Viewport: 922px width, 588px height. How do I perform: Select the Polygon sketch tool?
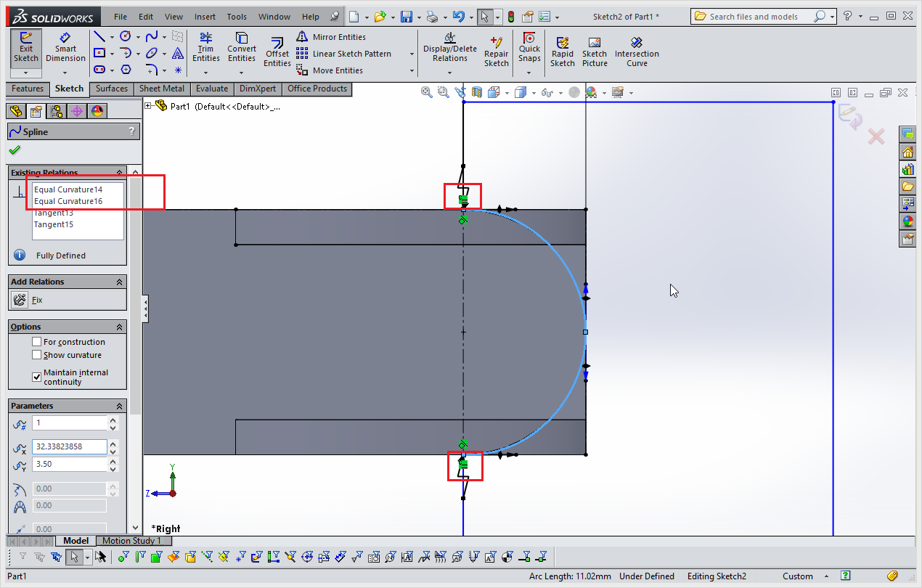126,70
